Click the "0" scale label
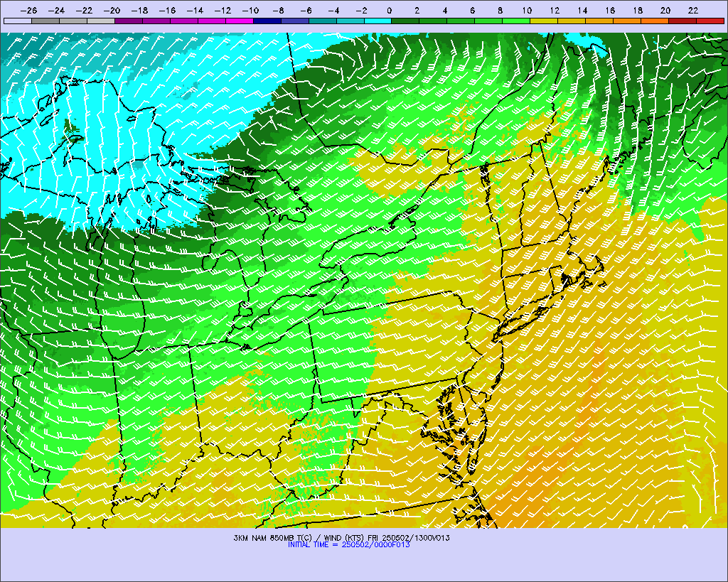This screenshot has height=582, width=728. click(390, 10)
